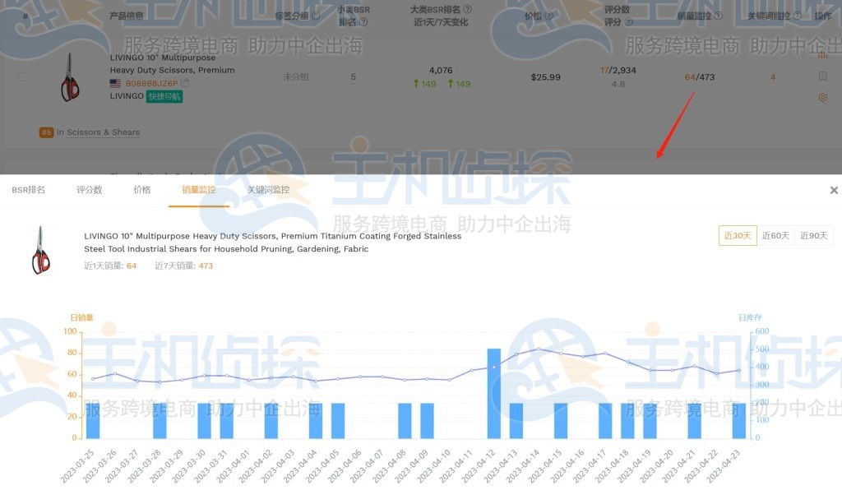
Task: Click the 产品信息 column header
Action: click(126, 16)
